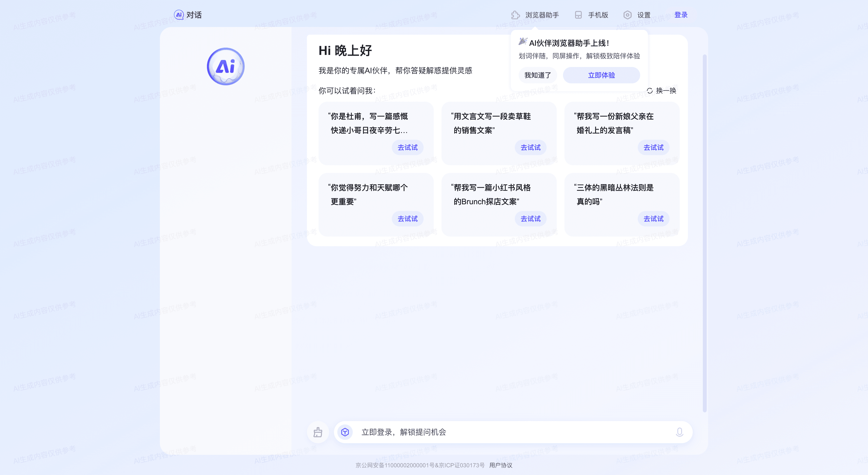Click 去试试 on the 新娘父亲发言稿 card

coord(653,147)
